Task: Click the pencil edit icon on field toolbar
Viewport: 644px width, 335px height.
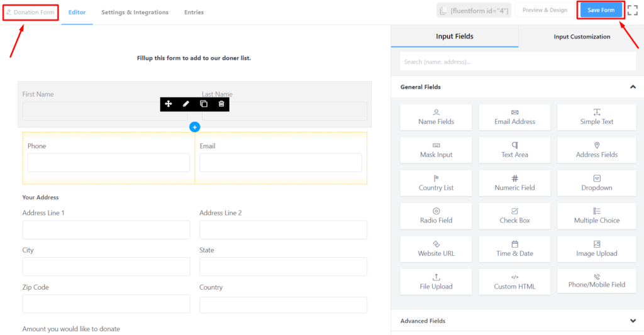Action: tap(186, 104)
